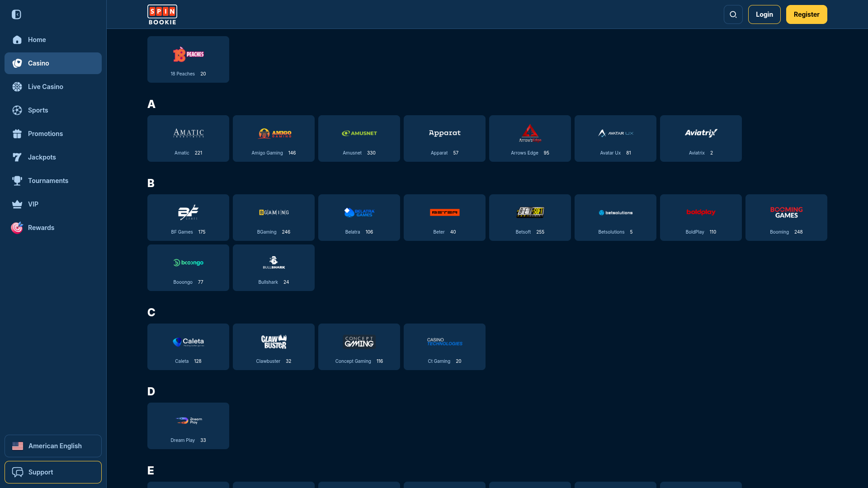Image resolution: width=868 pixels, height=488 pixels.
Task: Open the Rewards target icon
Action: (17, 227)
